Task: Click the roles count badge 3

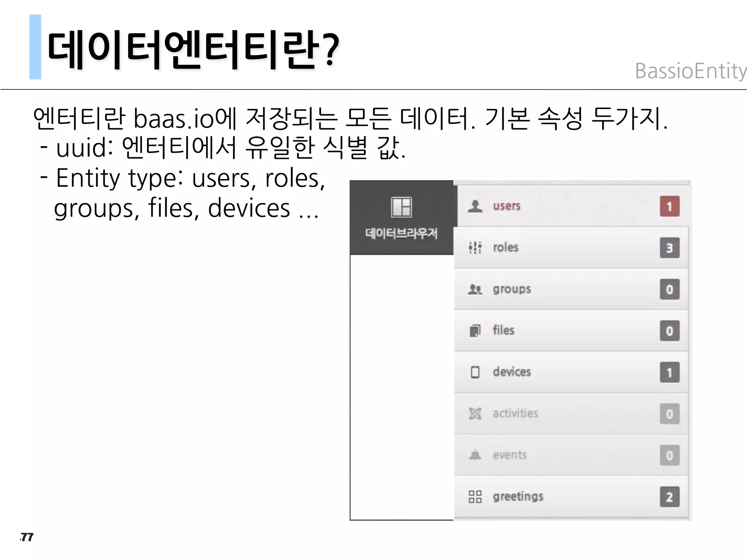Action: coord(670,248)
